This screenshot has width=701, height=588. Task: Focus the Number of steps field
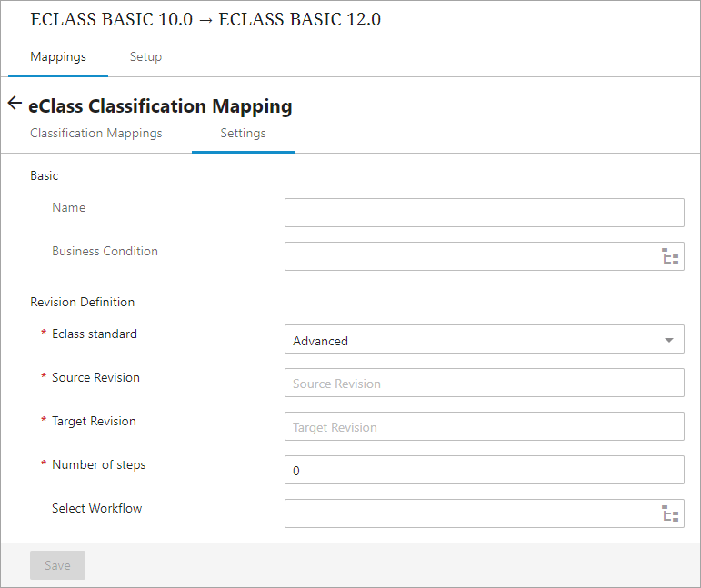(x=484, y=471)
